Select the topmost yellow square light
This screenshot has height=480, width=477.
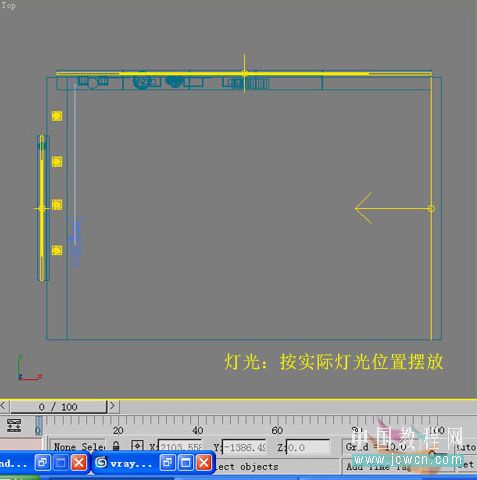57,116
